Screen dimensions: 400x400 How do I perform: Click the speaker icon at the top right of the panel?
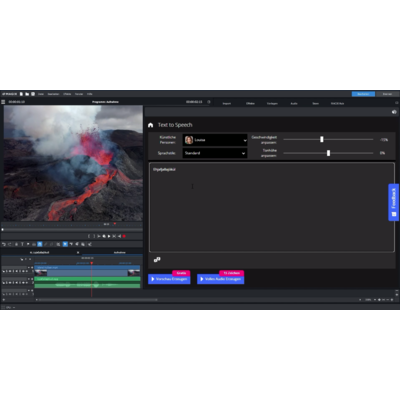pyautogui.click(x=394, y=112)
